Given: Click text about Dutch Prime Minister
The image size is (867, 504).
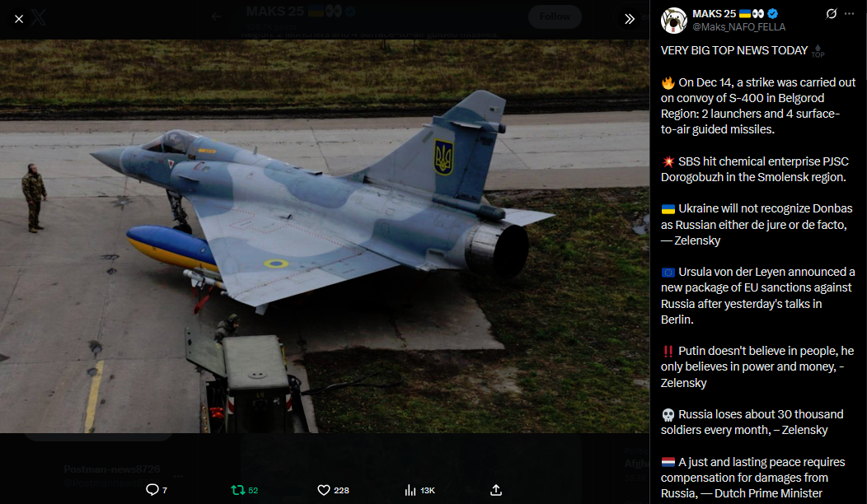Looking at the screenshot, I should (x=752, y=478).
